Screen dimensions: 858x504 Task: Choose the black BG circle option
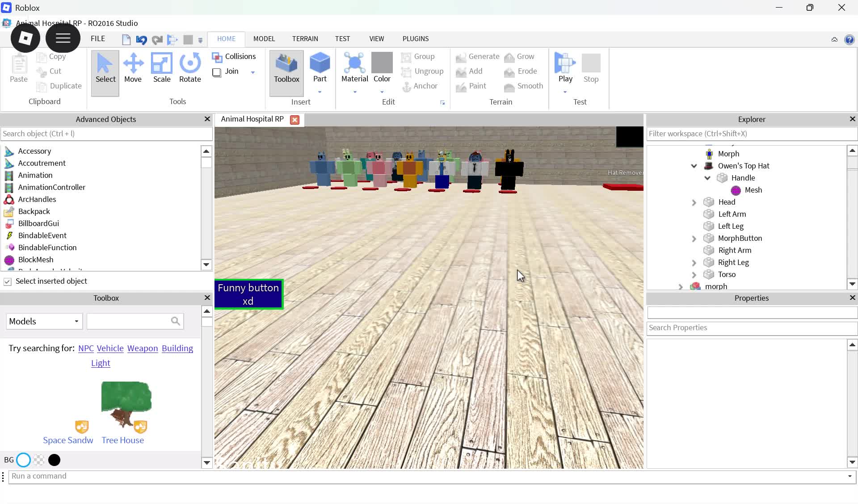54,460
